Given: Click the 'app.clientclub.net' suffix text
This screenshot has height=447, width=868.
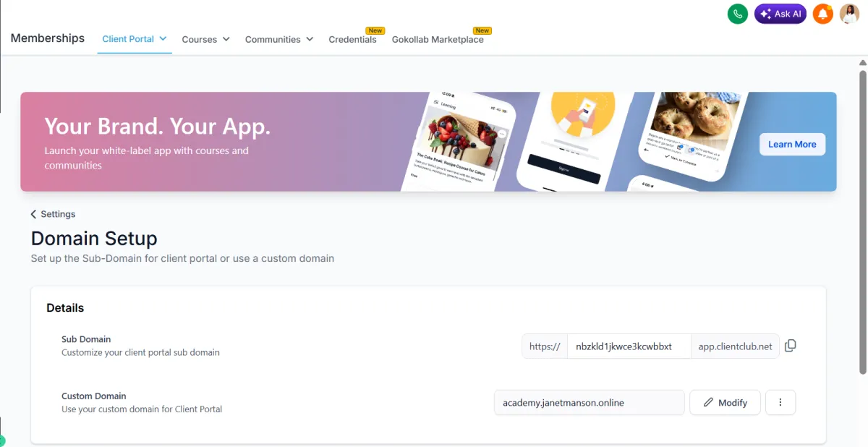Looking at the screenshot, I should (735, 346).
